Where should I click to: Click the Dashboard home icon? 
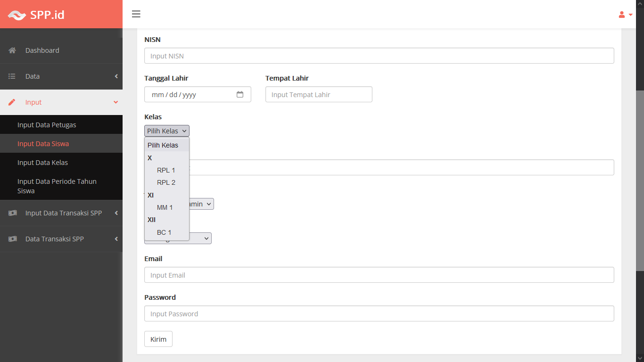coord(12,50)
